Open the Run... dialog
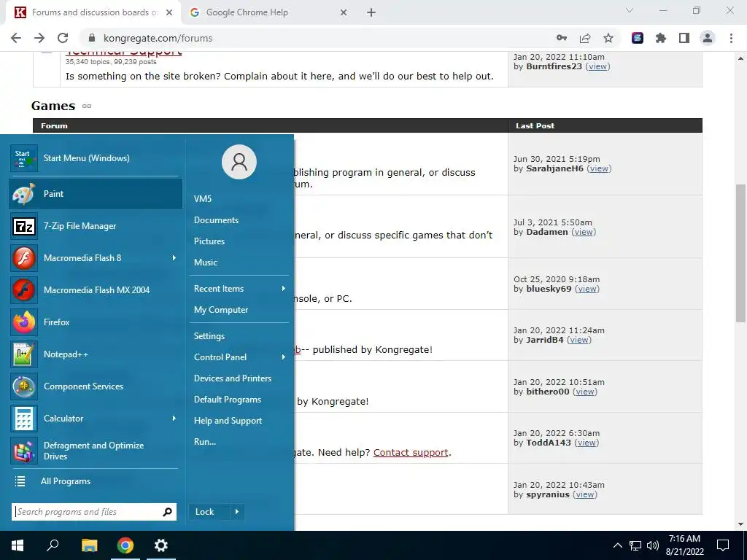The width and height of the screenshot is (747, 560). [x=205, y=442]
